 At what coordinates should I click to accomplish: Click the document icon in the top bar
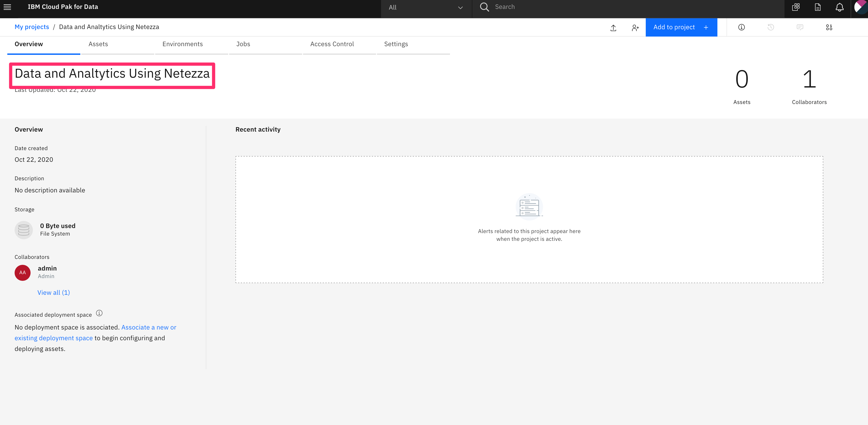[x=817, y=7]
